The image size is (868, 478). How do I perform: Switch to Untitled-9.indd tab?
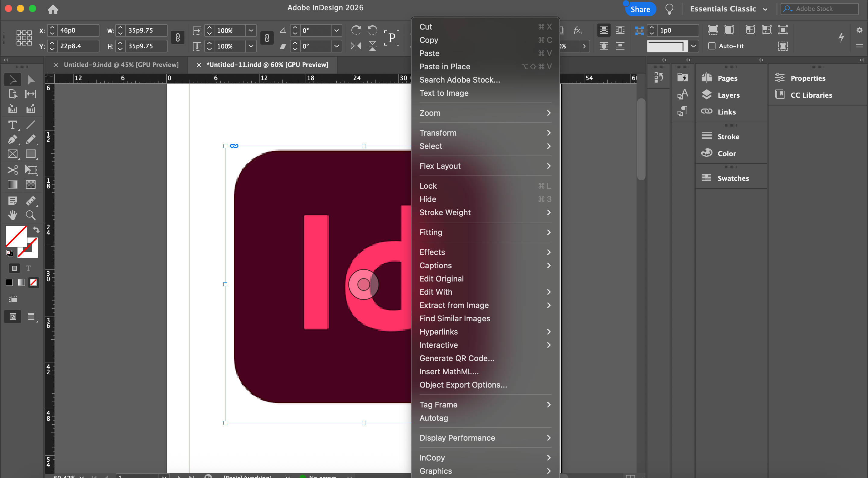click(x=121, y=65)
